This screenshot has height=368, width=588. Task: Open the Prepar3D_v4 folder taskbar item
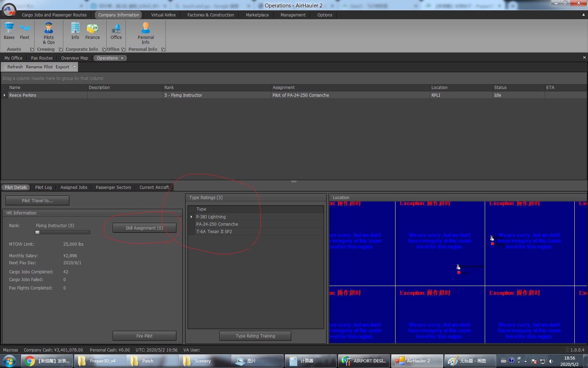pyautogui.click(x=100, y=361)
